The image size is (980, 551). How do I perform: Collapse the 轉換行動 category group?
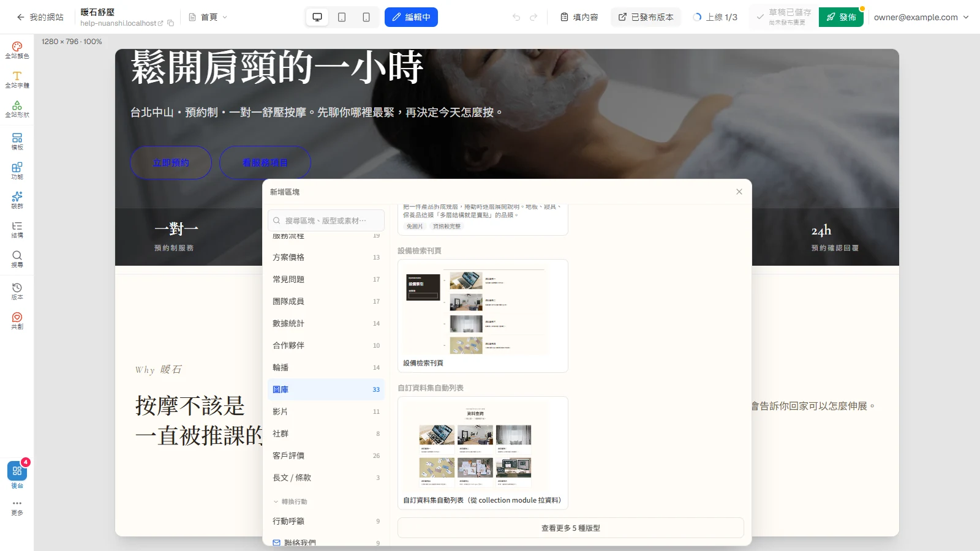click(x=290, y=501)
